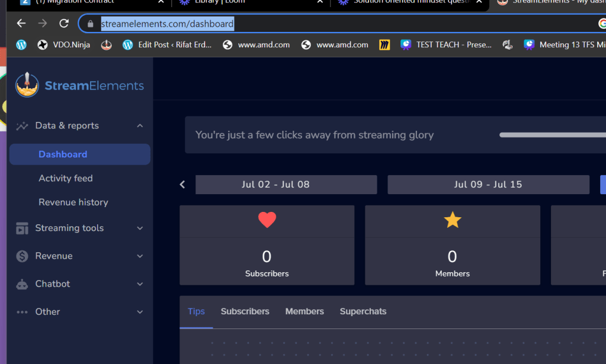Reload the page with the refresh icon
The height and width of the screenshot is (364, 606).
pyautogui.click(x=64, y=24)
